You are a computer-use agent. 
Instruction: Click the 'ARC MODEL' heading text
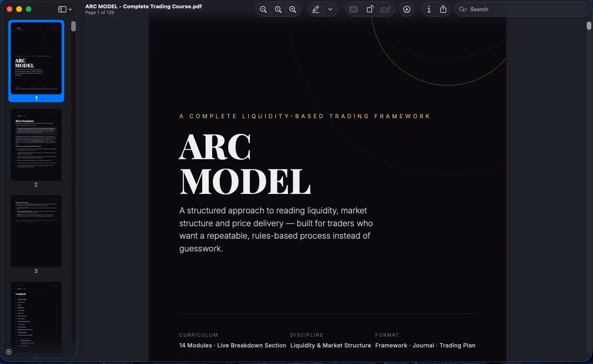[x=245, y=164]
